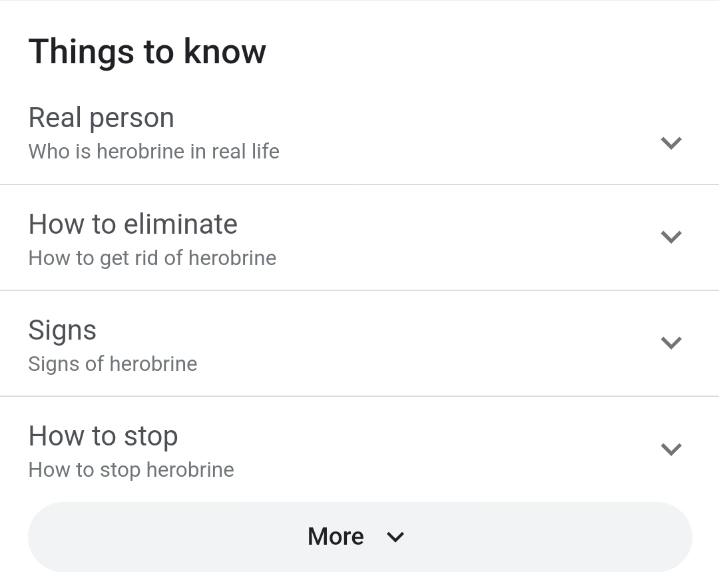Expand the 'How to stop' topic title

103,437
